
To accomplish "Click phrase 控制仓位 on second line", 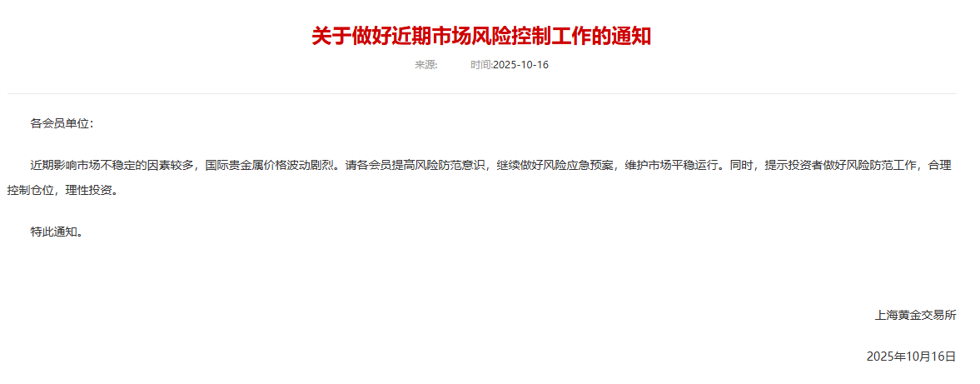I will click(31, 191).
